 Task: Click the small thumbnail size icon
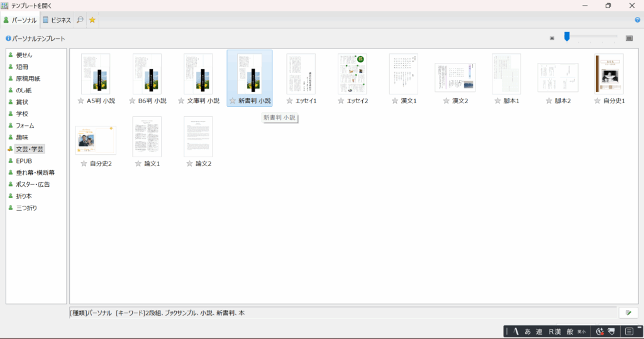(x=552, y=38)
